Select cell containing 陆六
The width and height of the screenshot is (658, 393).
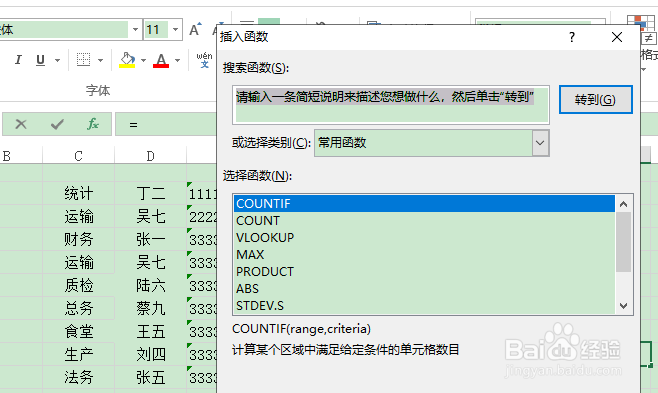(x=150, y=286)
